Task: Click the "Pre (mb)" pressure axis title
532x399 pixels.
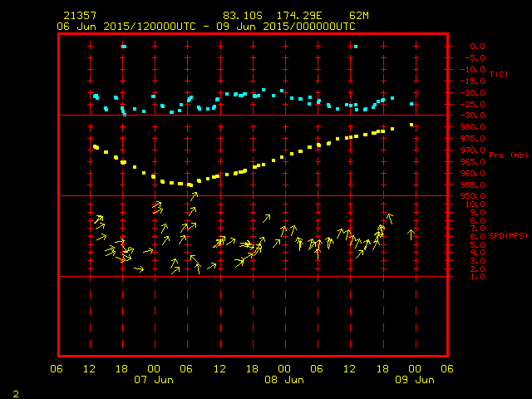Action: click(x=508, y=155)
